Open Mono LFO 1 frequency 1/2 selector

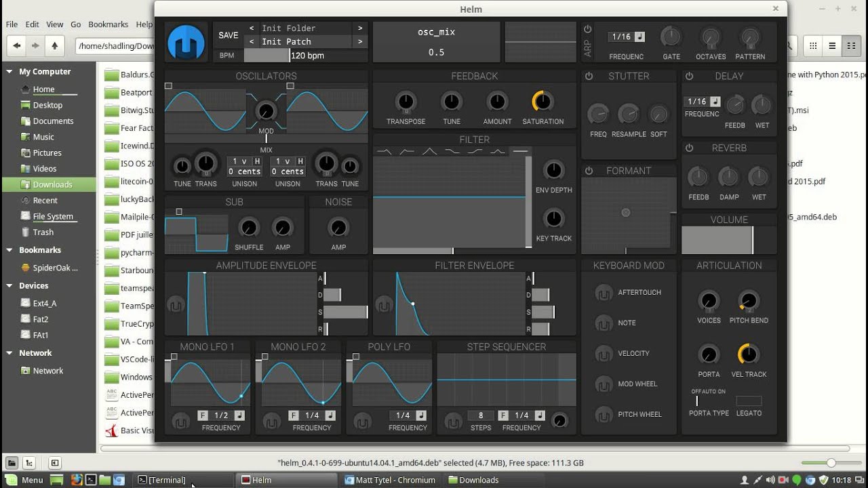click(221, 415)
